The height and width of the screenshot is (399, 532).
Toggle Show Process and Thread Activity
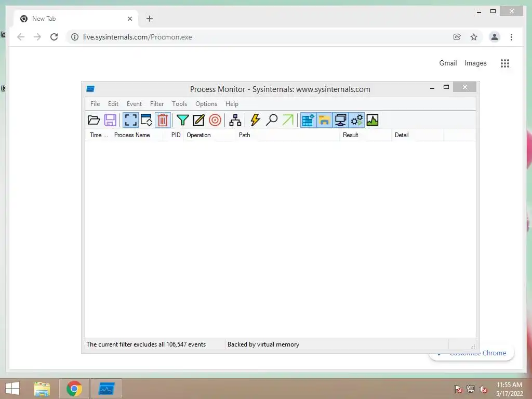(x=356, y=120)
